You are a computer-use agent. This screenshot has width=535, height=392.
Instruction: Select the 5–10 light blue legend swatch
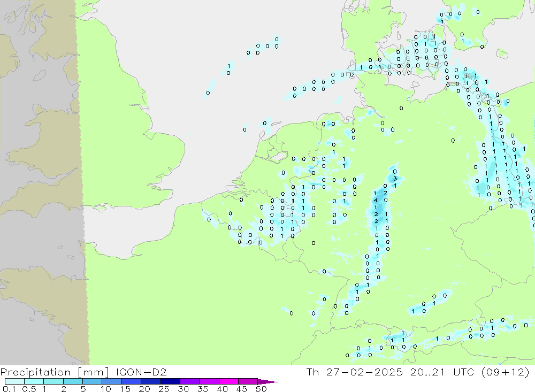tap(92, 381)
